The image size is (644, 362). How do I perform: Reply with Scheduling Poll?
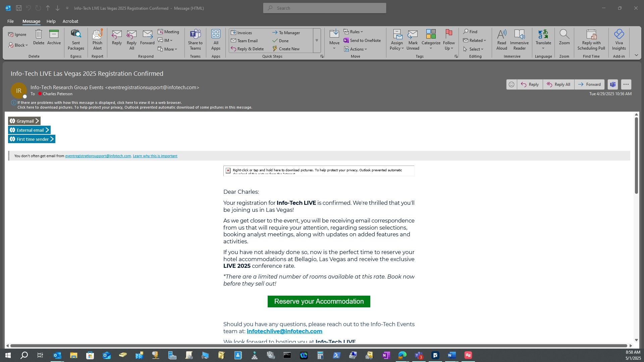pos(591,40)
